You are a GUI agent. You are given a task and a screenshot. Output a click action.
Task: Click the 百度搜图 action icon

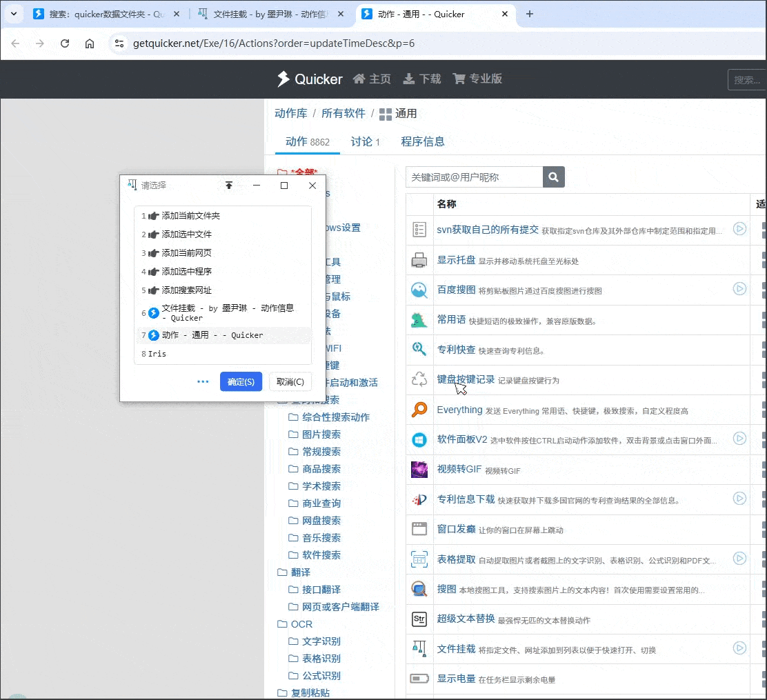(419, 290)
